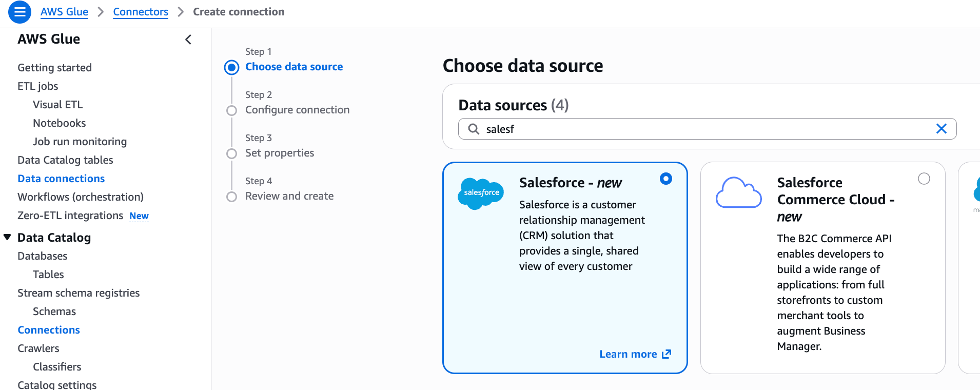Click the Salesforce Commerce Cloud icon
This screenshot has width=980, height=390.
coord(738,193)
